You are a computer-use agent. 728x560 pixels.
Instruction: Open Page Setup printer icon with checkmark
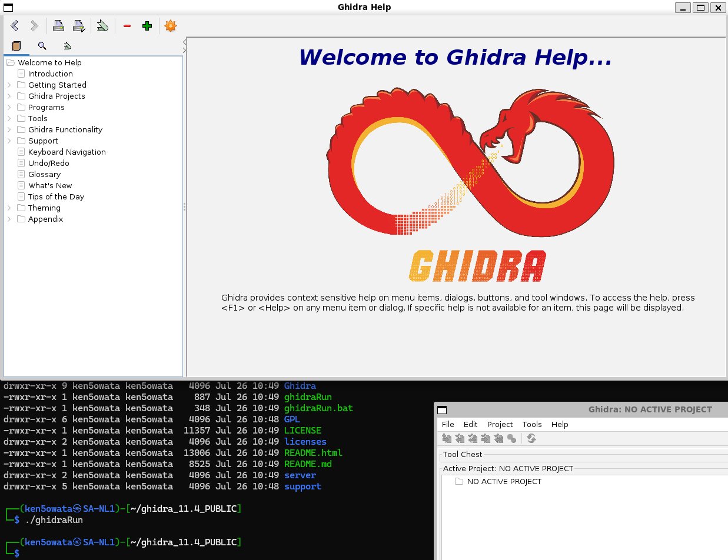[78, 25]
